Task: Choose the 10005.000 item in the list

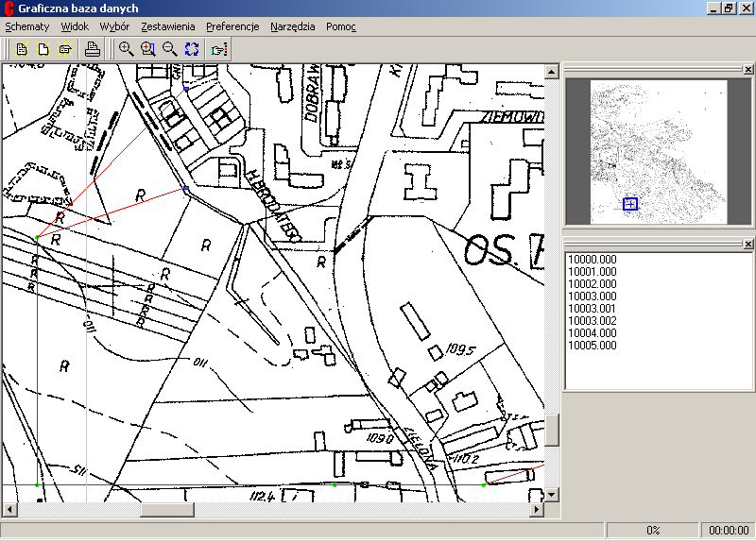Action: click(592, 346)
